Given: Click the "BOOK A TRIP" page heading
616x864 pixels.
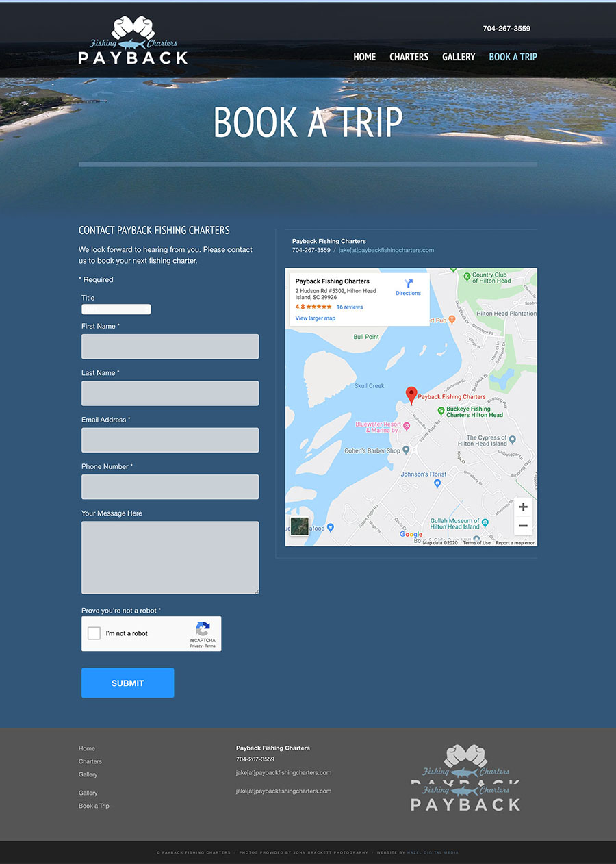Looking at the screenshot, I should (x=308, y=123).
